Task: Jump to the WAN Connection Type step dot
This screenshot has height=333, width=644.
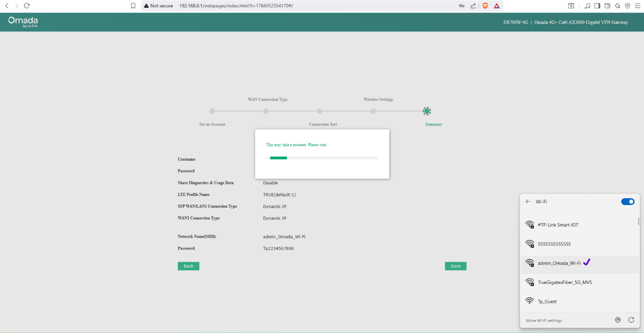Action: point(266,111)
